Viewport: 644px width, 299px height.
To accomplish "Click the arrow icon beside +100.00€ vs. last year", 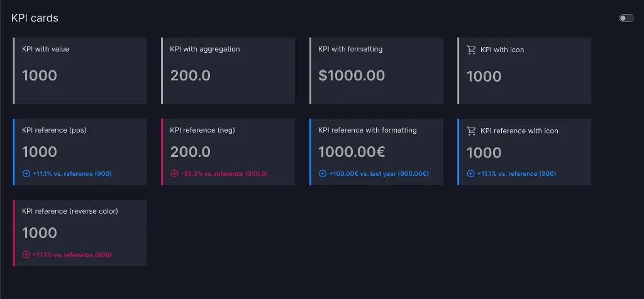I will [x=323, y=173].
